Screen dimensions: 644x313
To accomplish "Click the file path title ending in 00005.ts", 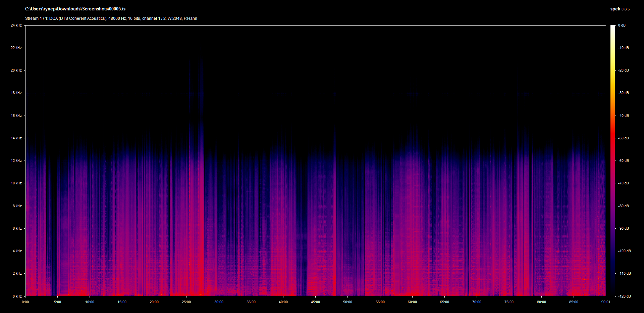I will pos(75,9).
